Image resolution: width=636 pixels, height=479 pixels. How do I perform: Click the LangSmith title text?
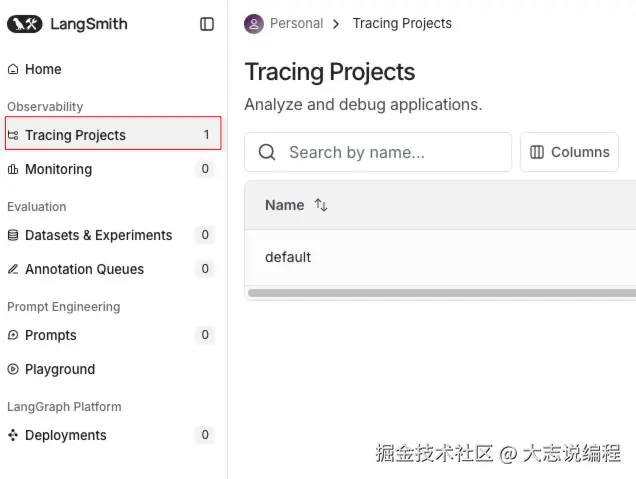[89, 24]
